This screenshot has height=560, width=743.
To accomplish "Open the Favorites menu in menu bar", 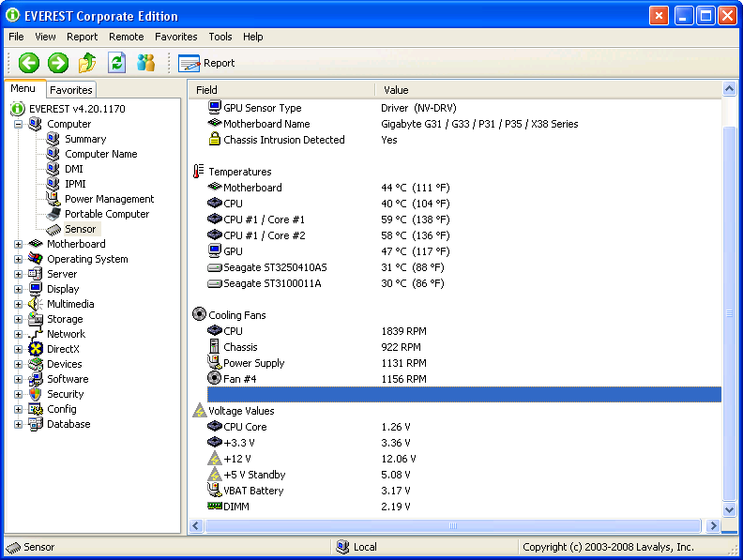I will tap(175, 37).
